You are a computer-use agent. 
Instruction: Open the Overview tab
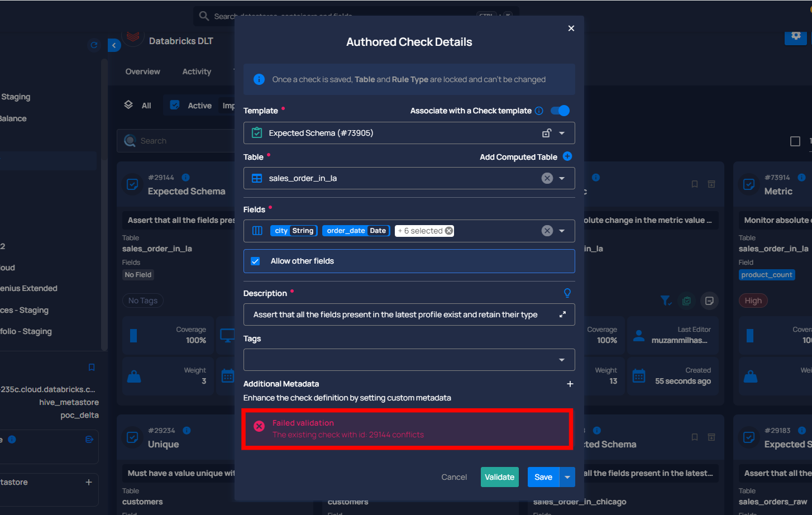point(142,71)
